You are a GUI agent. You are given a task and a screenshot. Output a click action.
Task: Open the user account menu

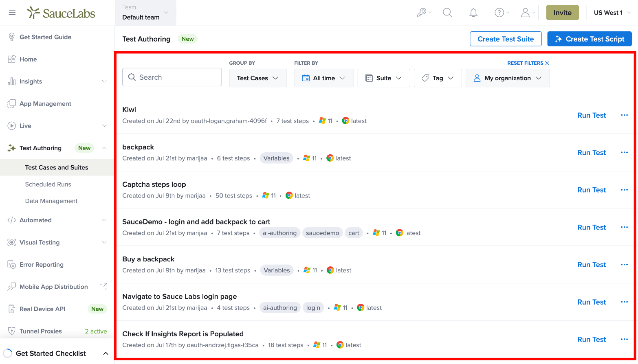(528, 13)
